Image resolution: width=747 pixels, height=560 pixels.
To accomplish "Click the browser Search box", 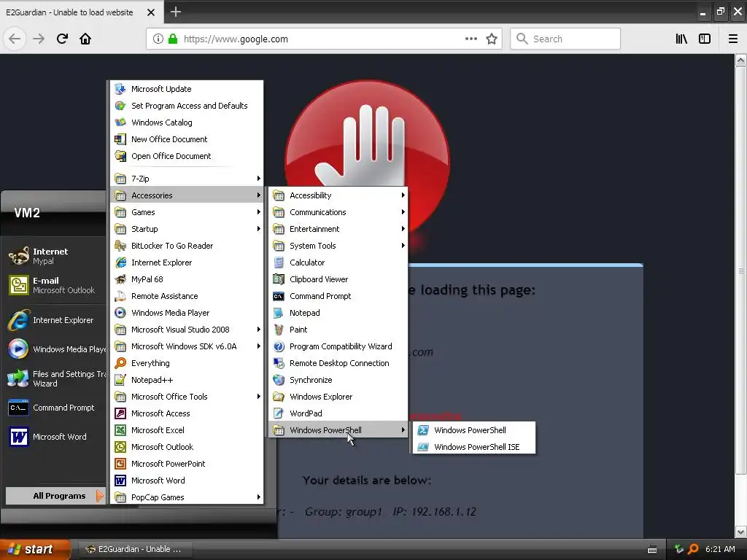I will [565, 39].
